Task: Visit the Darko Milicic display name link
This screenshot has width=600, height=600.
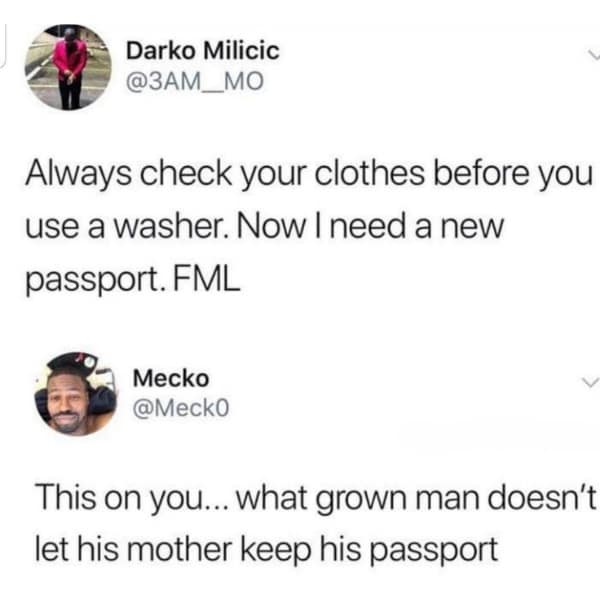Action: click(203, 51)
